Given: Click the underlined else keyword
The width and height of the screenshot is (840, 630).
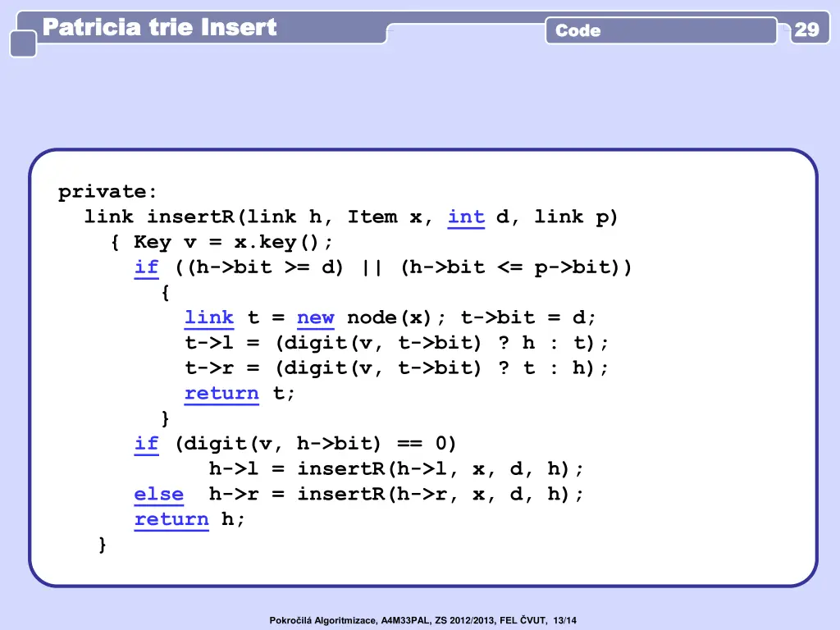Looking at the screenshot, I should click(x=159, y=495).
